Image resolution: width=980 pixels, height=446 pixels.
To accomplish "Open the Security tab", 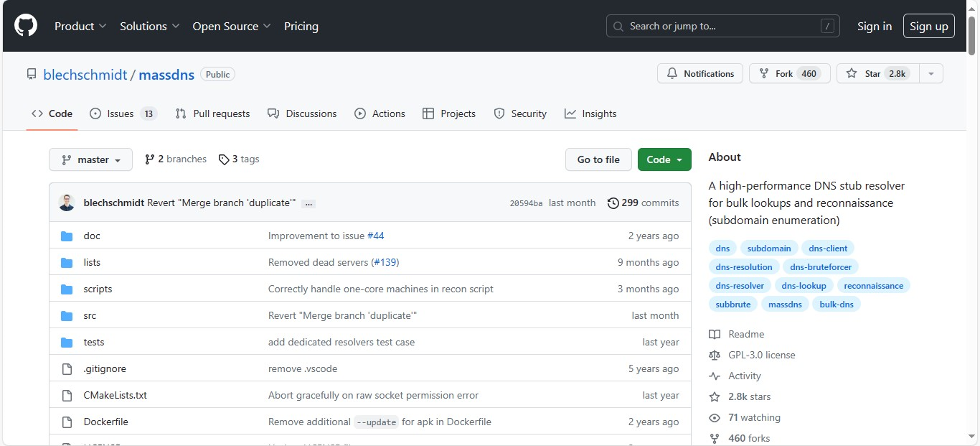I will [x=520, y=113].
